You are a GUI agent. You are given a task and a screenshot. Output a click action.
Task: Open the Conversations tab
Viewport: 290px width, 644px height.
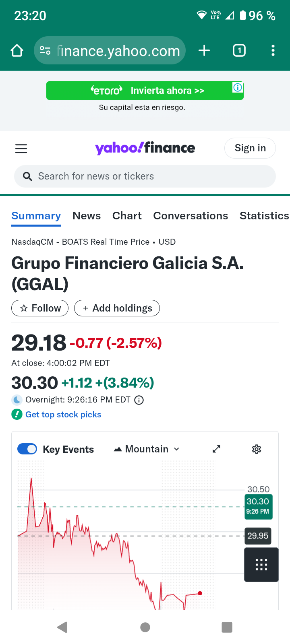[x=191, y=216]
